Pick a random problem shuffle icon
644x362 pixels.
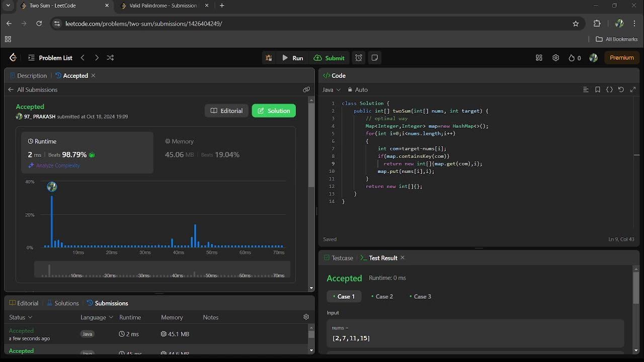(x=110, y=58)
